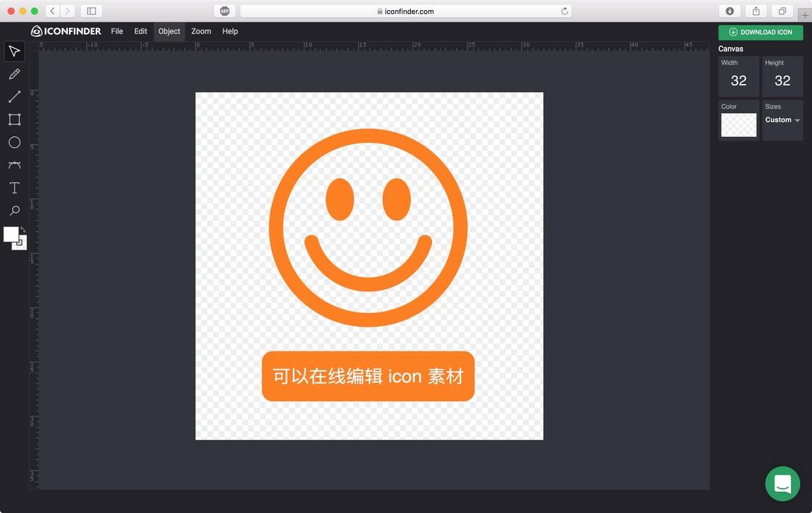
Task: Swap fill and stroke colors arrow
Action: [x=22, y=229]
